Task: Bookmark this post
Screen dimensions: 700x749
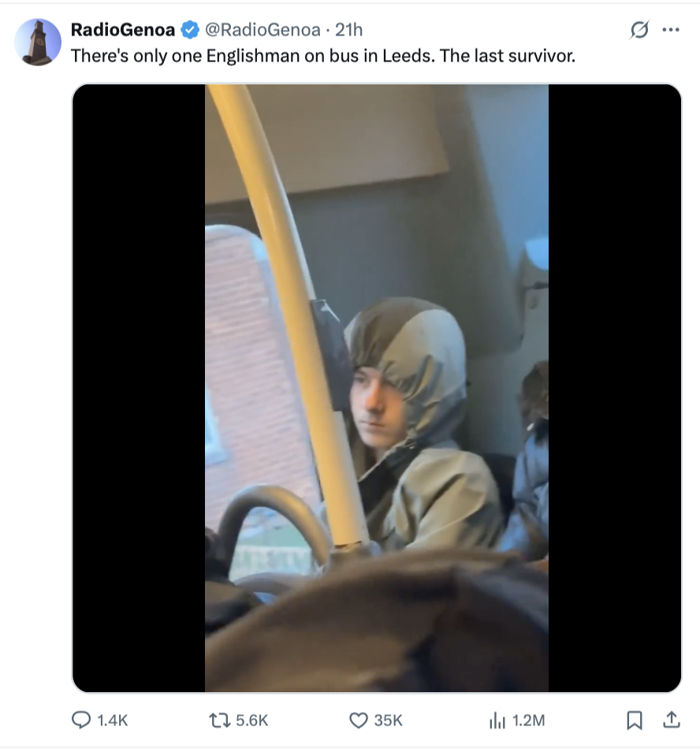Action: click(x=635, y=721)
